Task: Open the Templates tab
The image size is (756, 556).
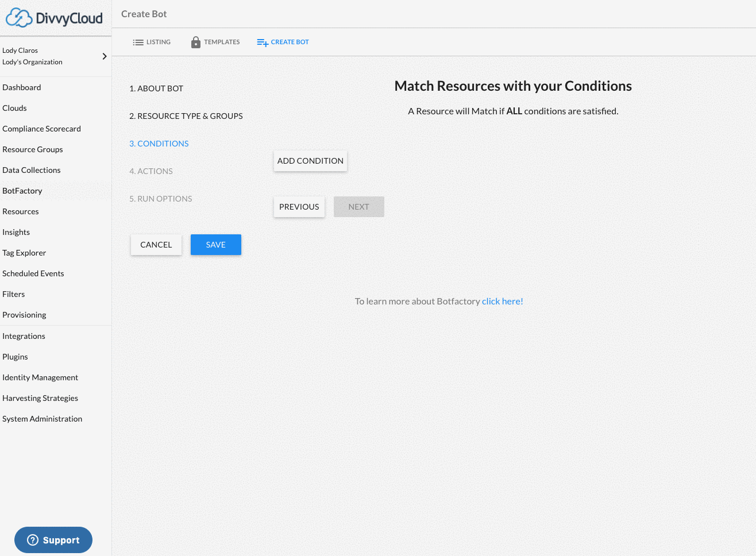Action: [215, 42]
